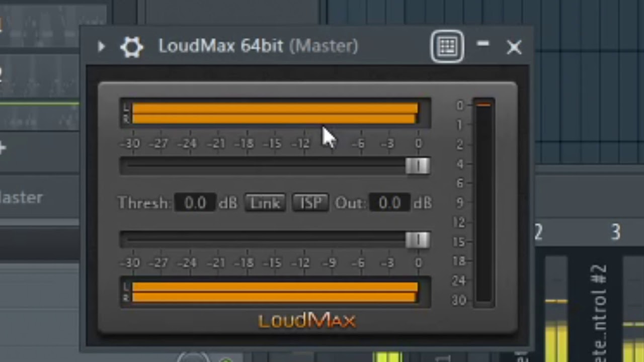The width and height of the screenshot is (644, 362).
Task: Click the output slider handle
Action: (418, 240)
